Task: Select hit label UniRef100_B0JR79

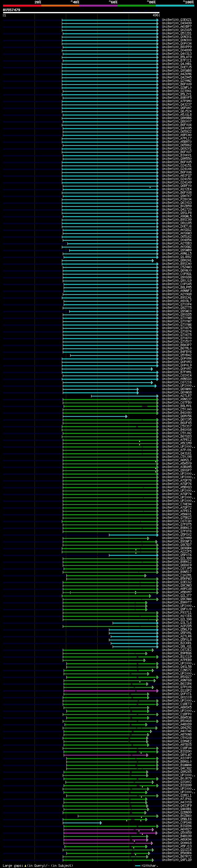Action: tap(177, 779)
